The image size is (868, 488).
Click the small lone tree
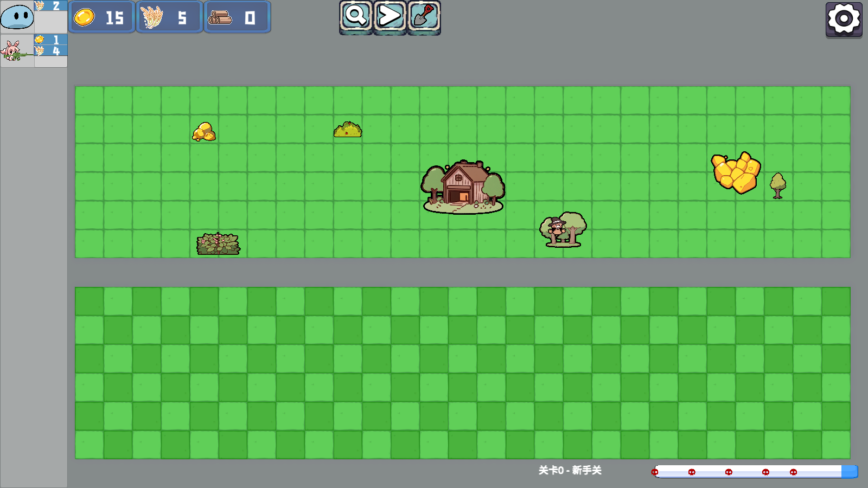(x=778, y=185)
